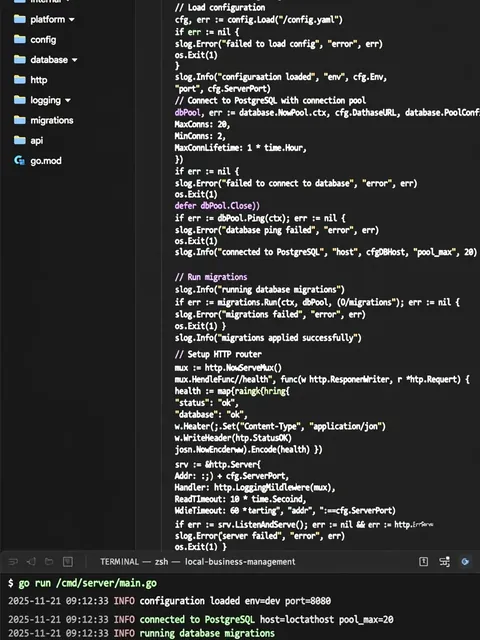Click the 'MinConns: 2,' code line
The width and height of the screenshot is (480, 640).
click(x=200, y=136)
